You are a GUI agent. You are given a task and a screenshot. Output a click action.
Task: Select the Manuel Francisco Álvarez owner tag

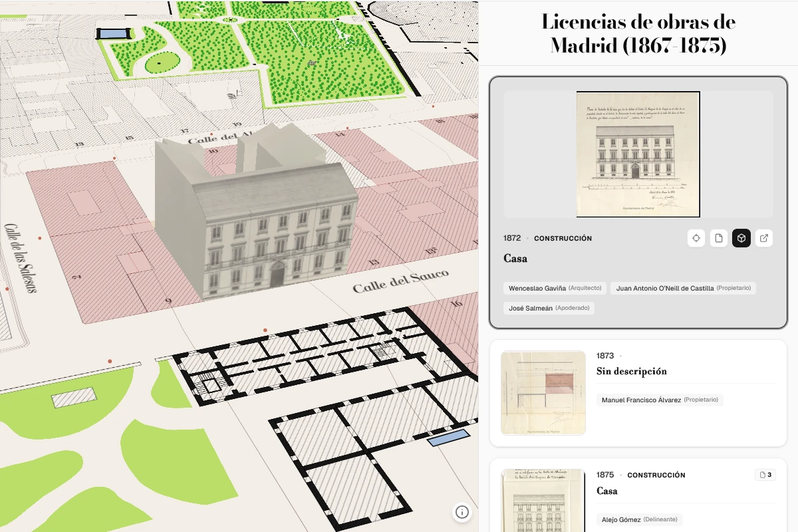660,400
